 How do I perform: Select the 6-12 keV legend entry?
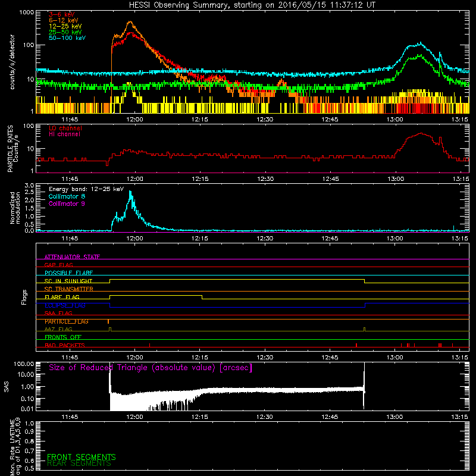64,20
